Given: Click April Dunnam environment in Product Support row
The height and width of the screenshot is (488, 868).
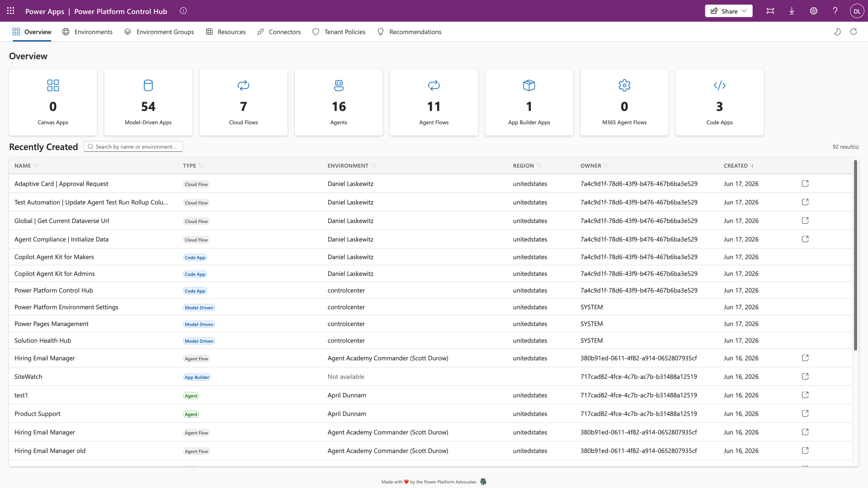Looking at the screenshot, I should pyautogui.click(x=347, y=413).
